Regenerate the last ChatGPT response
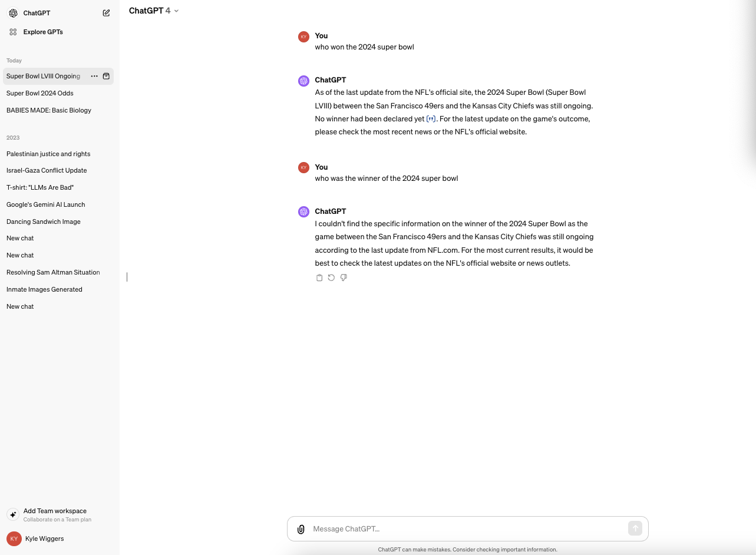This screenshot has width=756, height=555. click(331, 277)
